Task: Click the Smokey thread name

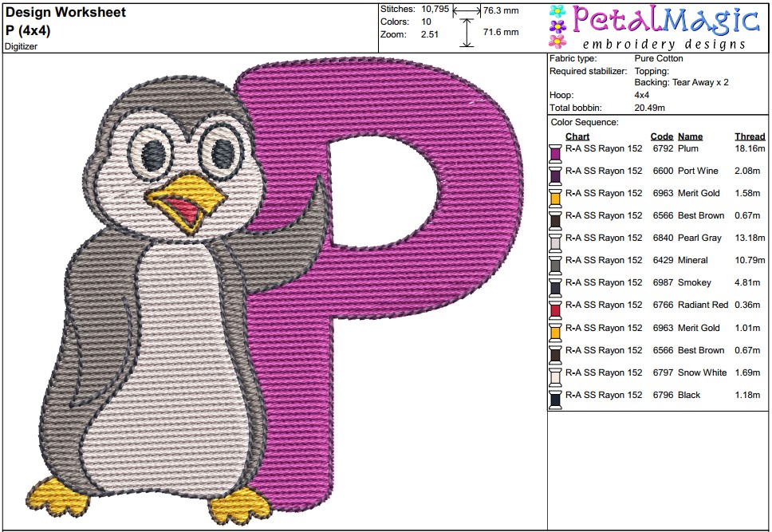Action: coord(694,282)
